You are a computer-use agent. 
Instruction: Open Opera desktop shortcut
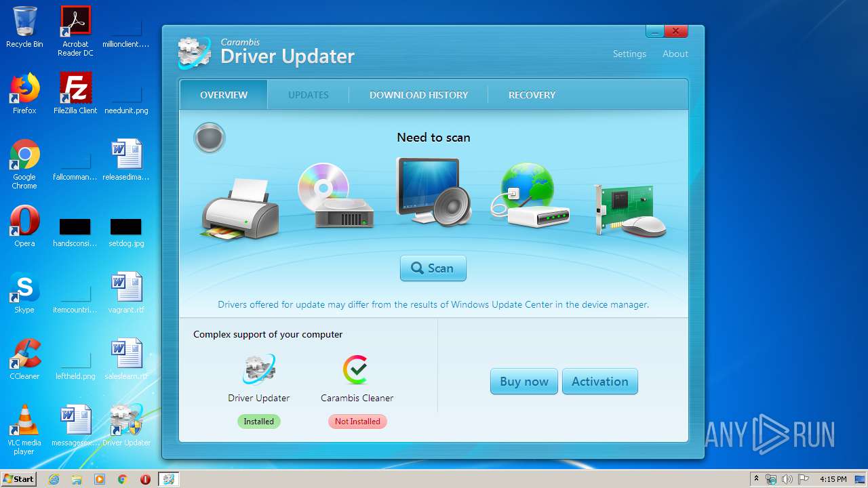tap(24, 226)
